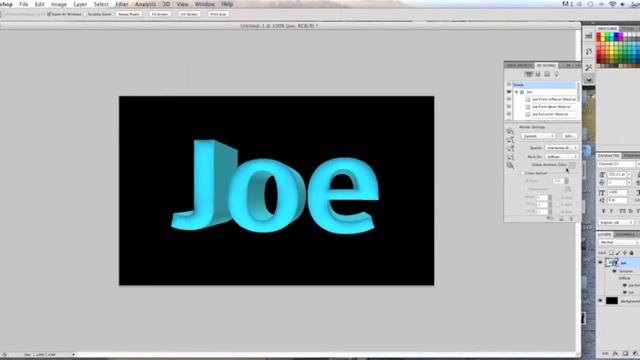The width and height of the screenshot is (640, 360).
Task: Select the 3D scale tool in 3D panel
Action: click(510, 165)
